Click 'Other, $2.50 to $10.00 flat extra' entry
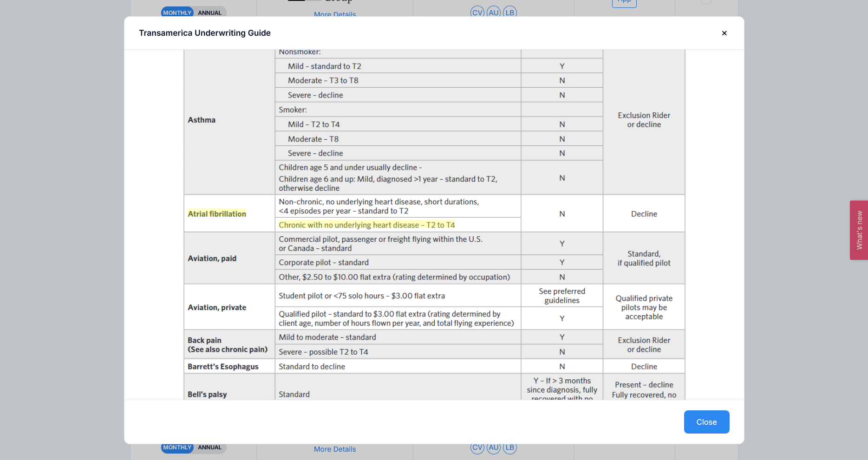The height and width of the screenshot is (460, 868). pyautogui.click(x=394, y=277)
